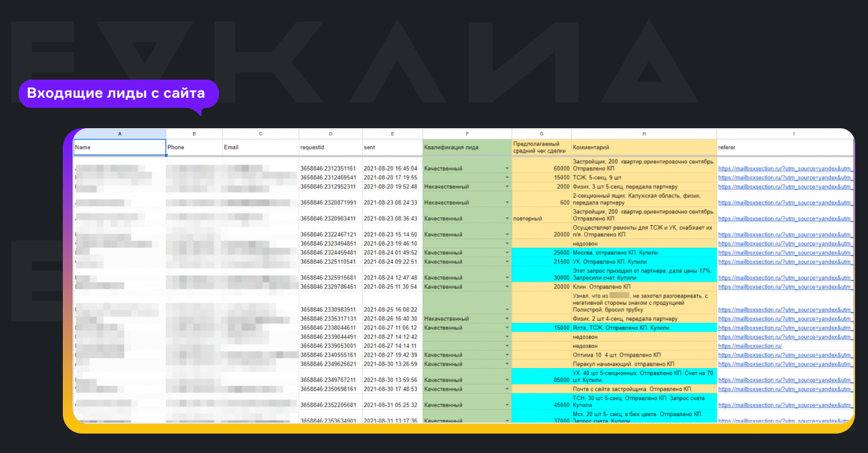
Task: Select column F header
Action: 467,134
